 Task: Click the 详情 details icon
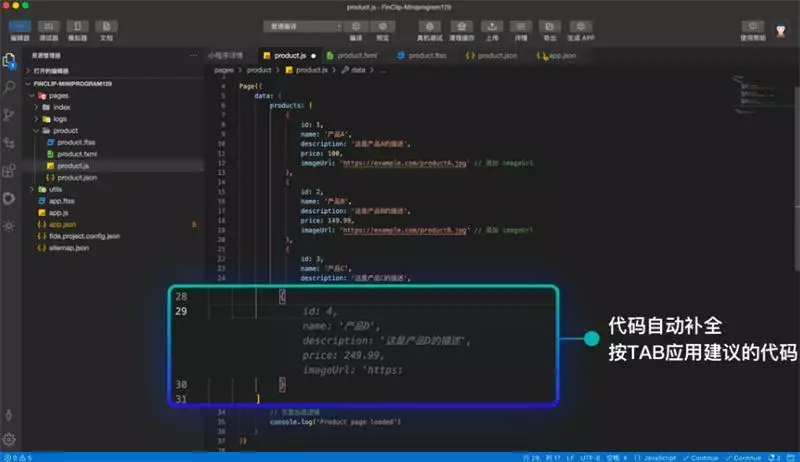pos(520,27)
